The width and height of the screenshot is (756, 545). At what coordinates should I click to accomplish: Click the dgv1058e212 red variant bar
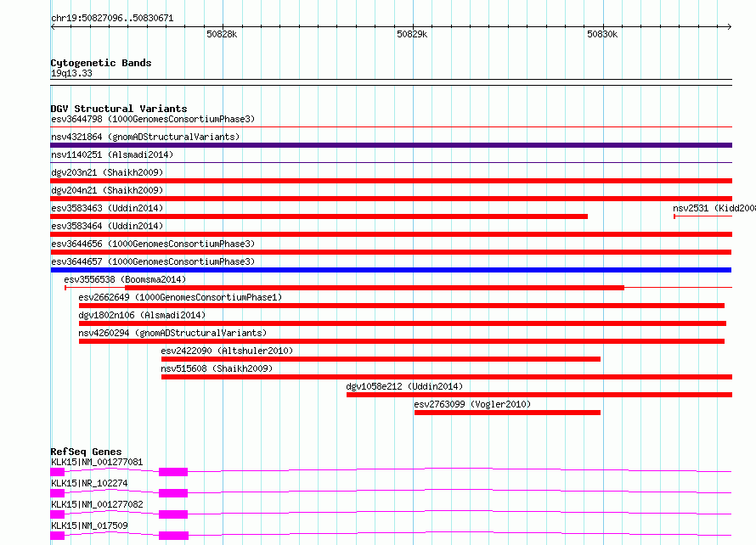[539, 395]
